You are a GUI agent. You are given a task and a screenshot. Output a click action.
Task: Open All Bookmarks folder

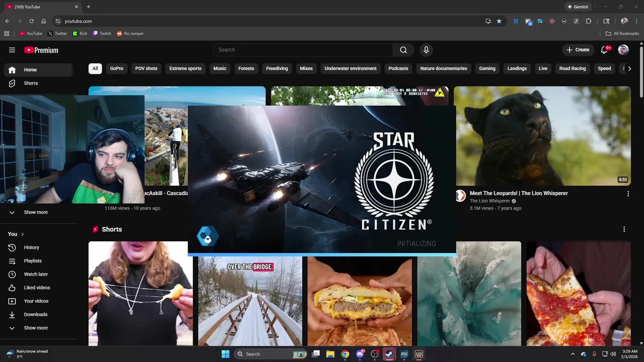pyautogui.click(x=622, y=34)
